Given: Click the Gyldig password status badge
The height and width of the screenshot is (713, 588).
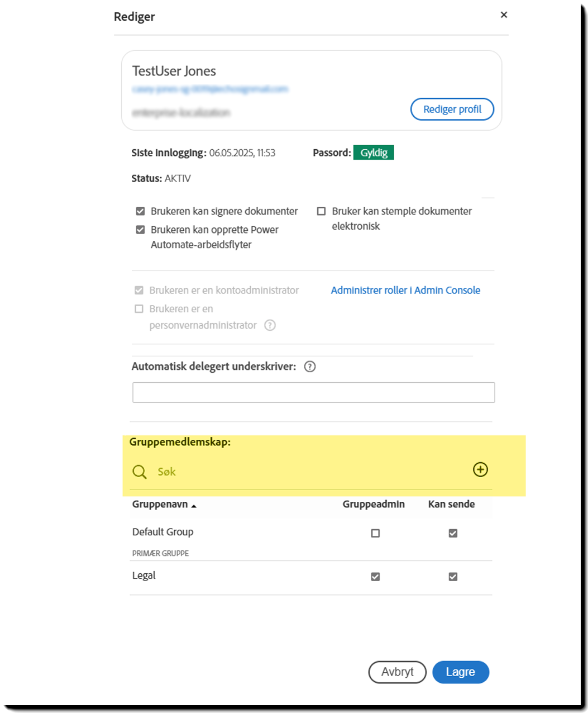Looking at the screenshot, I should click(x=374, y=153).
